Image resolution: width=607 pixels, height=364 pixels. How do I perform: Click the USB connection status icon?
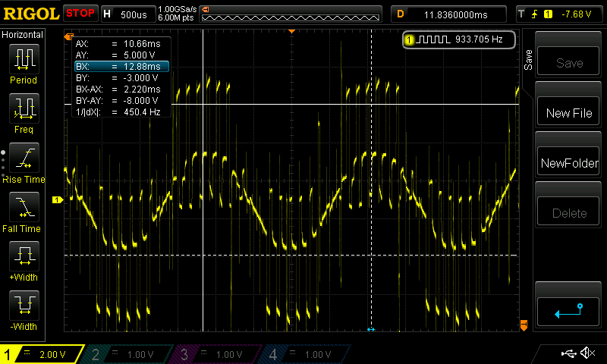(568, 353)
